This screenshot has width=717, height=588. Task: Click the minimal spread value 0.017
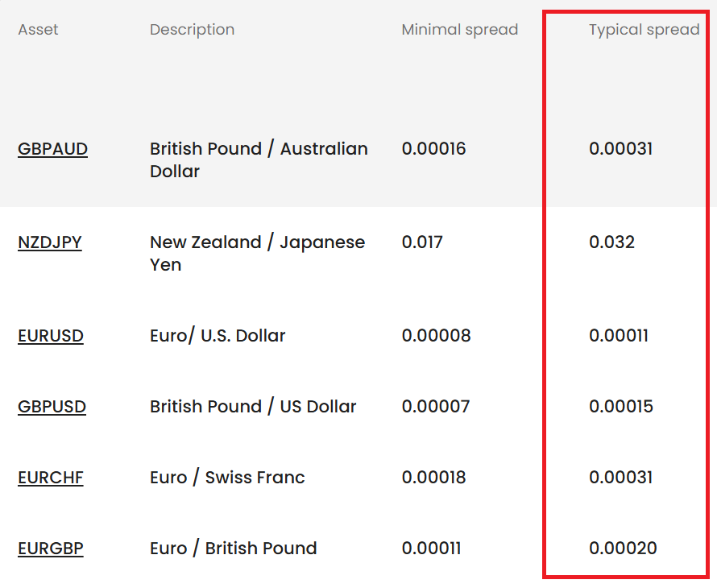click(x=422, y=242)
